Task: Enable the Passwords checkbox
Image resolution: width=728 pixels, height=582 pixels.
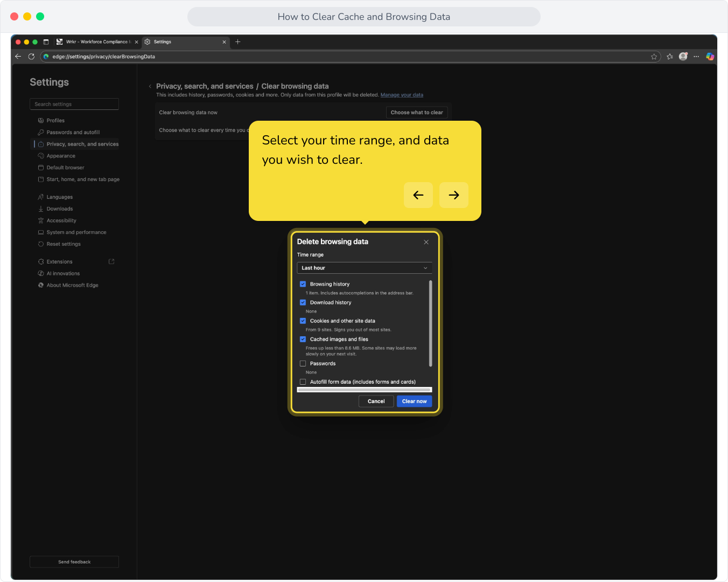Action: [303, 363]
